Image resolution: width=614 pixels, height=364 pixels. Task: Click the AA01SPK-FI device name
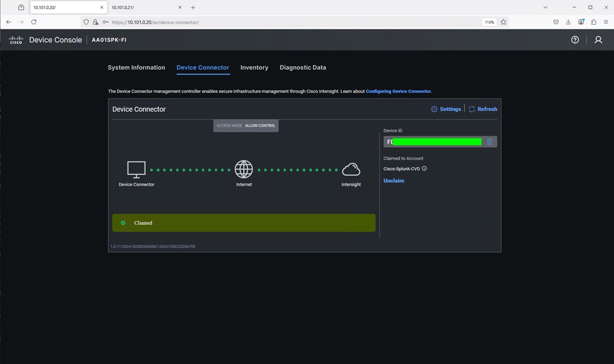[109, 39]
